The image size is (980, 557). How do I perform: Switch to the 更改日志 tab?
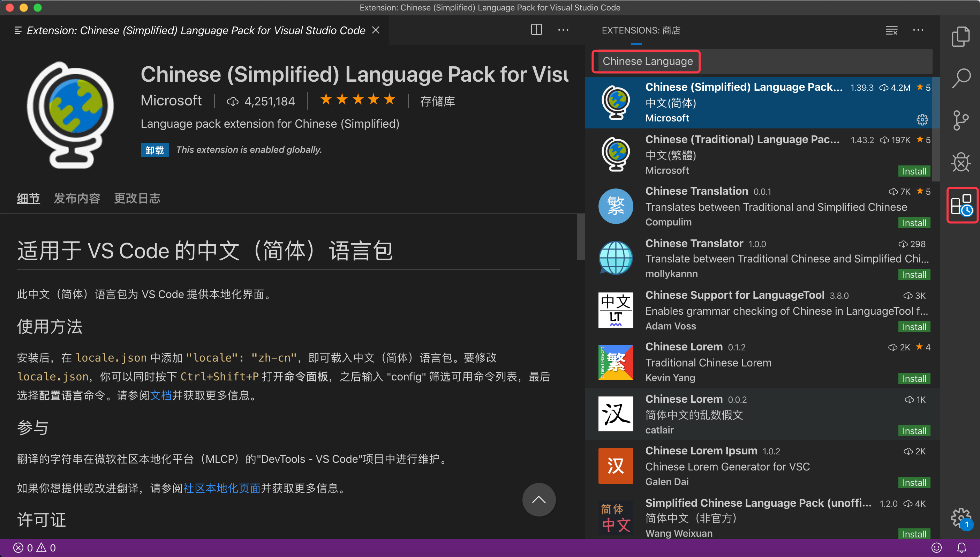(x=137, y=198)
